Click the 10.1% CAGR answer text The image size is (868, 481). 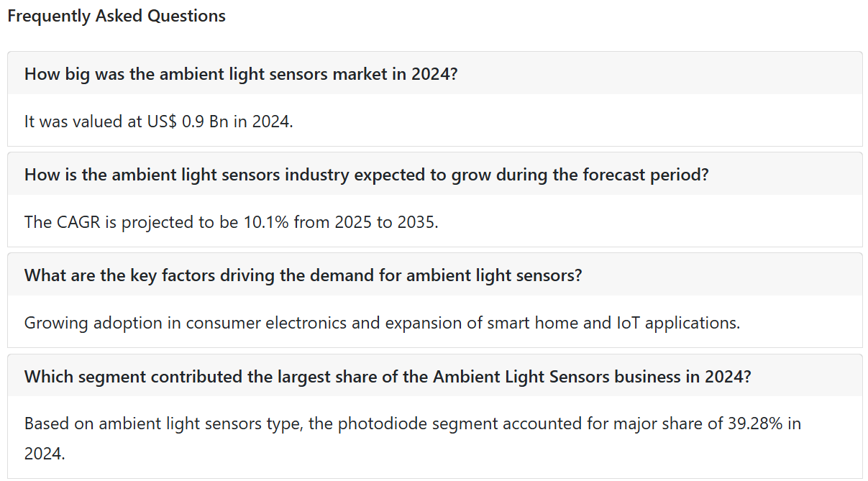point(231,222)
